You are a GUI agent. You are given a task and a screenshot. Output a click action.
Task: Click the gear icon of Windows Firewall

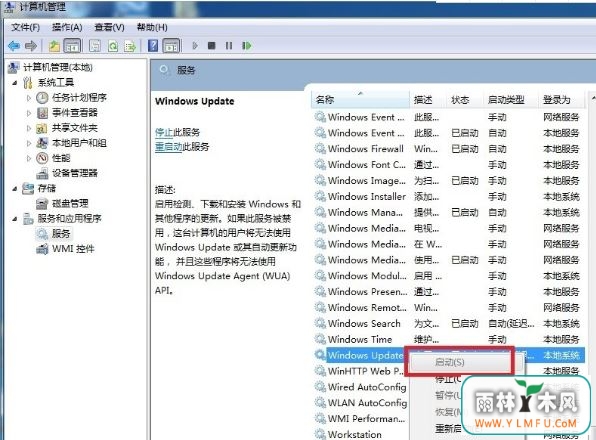click(x=320, y=149)
